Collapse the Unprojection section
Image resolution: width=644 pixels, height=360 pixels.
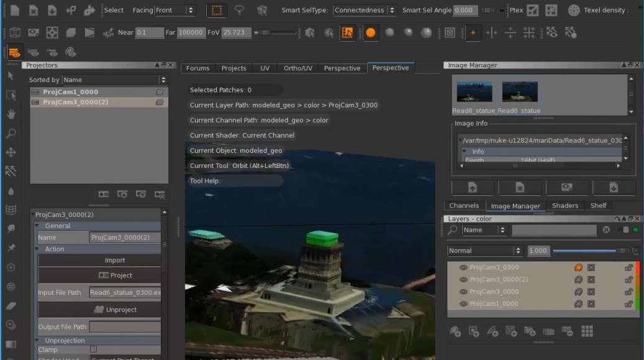[37, 340]
